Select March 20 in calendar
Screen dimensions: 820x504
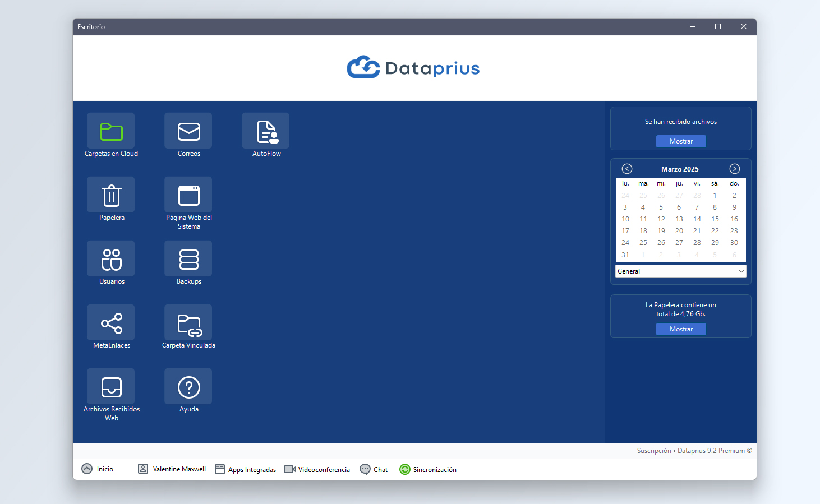(679, 231)
